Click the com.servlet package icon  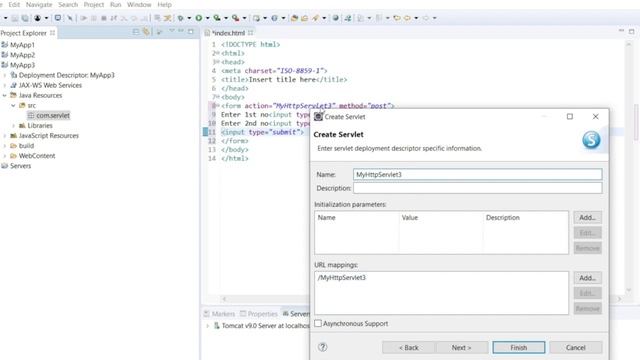pyautogui.click(x=31, y=116)
